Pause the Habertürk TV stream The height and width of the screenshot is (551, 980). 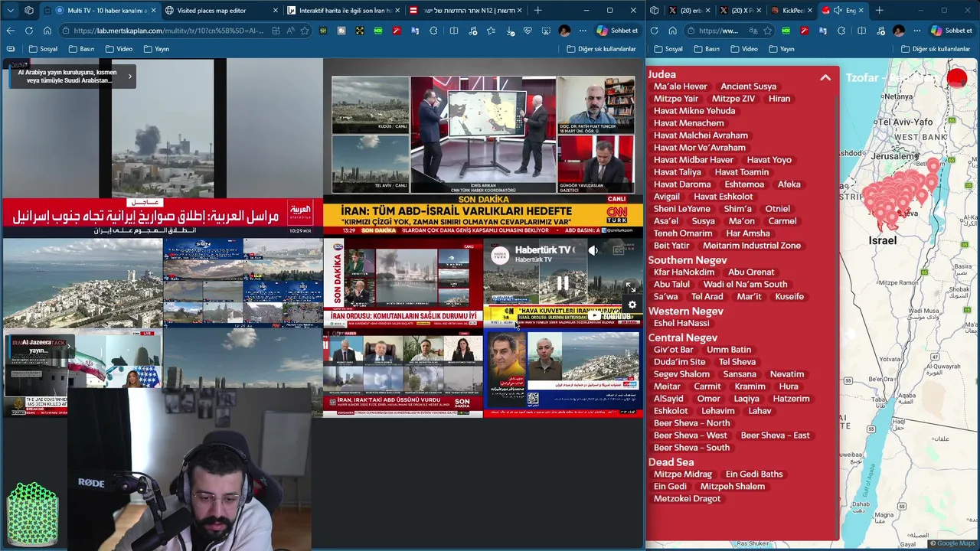(x=563, y=284)
